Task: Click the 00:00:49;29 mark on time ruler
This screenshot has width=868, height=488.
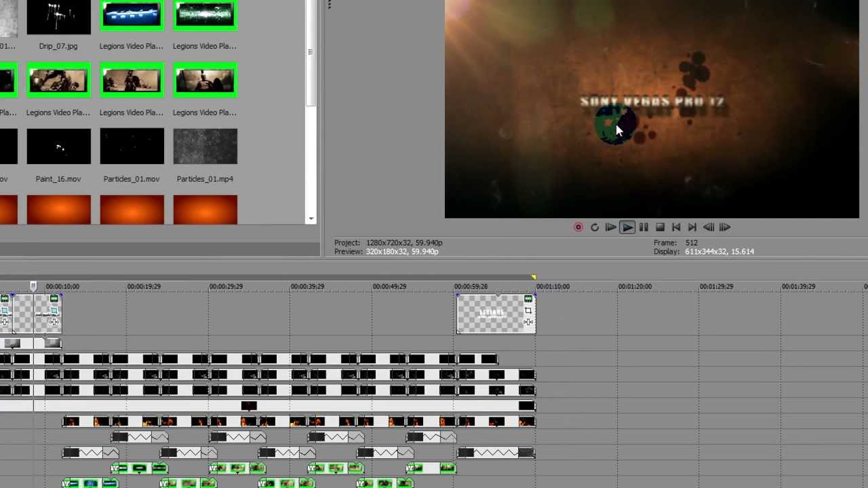Action: pyautogui.click(x=389, y=287)
